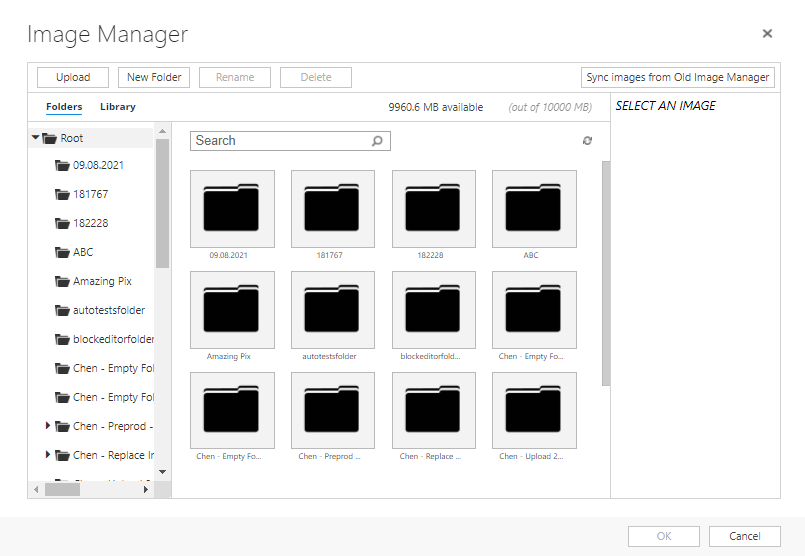This screenshot has width=805, height=556.
Task: Click the tree horizontal scrollbar thumb
Action: (x=62, y=490)
